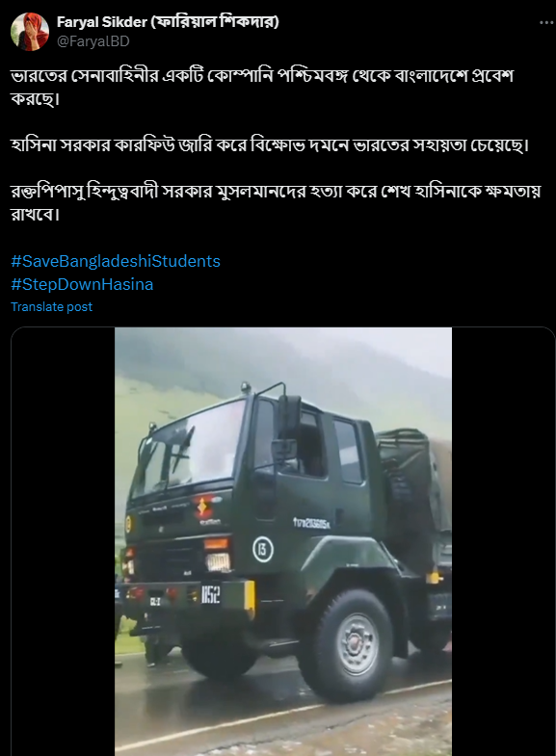Click Faryal Sikder's profile avatar

(x=30, y=32)
